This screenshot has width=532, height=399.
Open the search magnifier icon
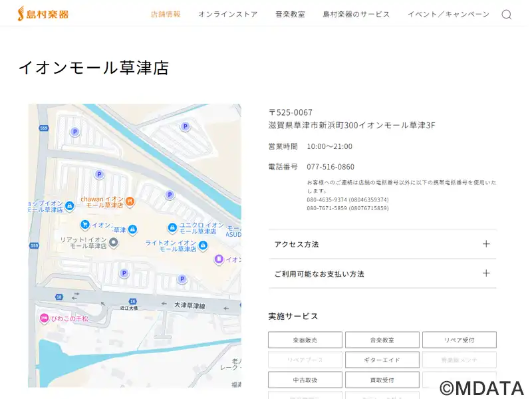coord(506,15)
